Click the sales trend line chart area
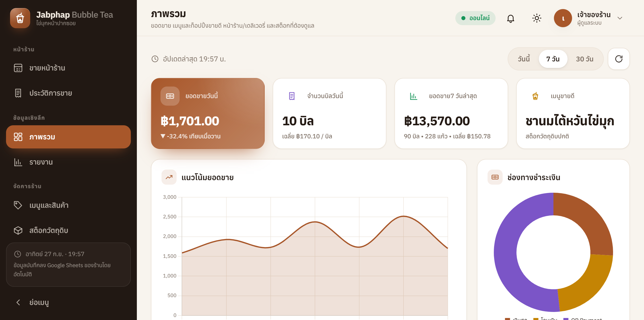Image resolution: width=644 pixels, height=320 pixels. [x=315, y=256]
